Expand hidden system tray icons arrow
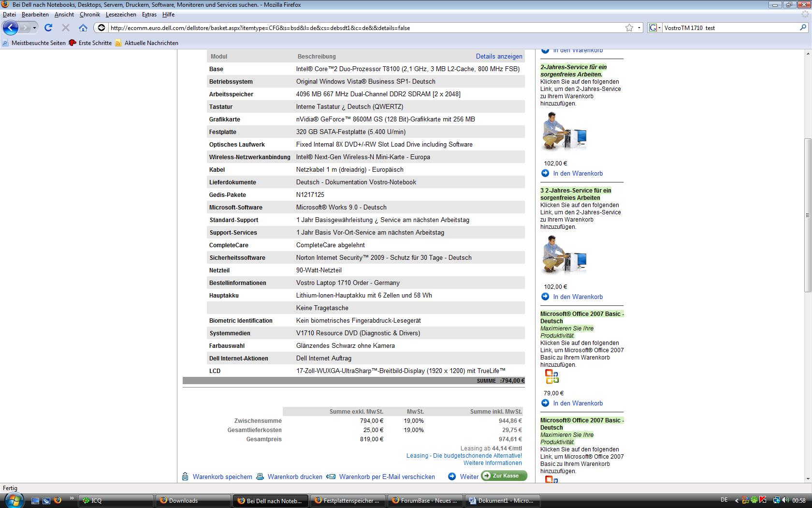Screen dimensions: 812x508 737,500
